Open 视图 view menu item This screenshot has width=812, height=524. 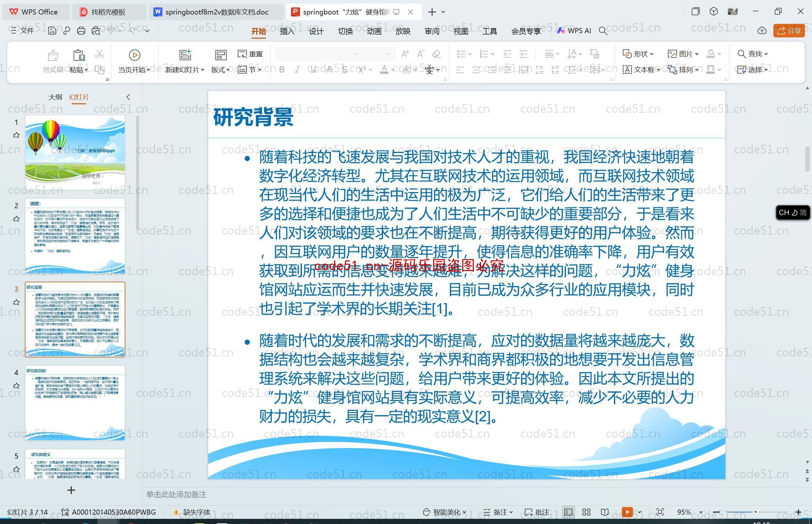tap(462, 31)
